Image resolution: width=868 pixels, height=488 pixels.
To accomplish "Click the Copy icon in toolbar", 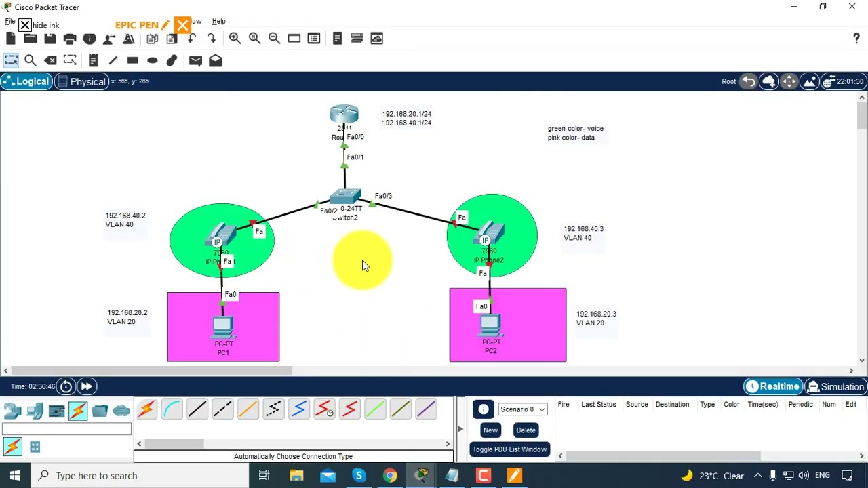I will point(153,39).
